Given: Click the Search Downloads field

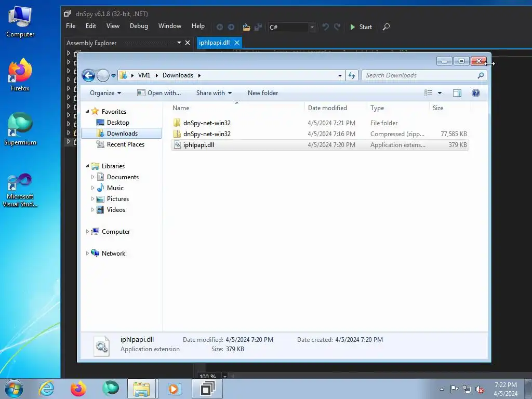Looking at the screenshot, I should coord(424,75).
